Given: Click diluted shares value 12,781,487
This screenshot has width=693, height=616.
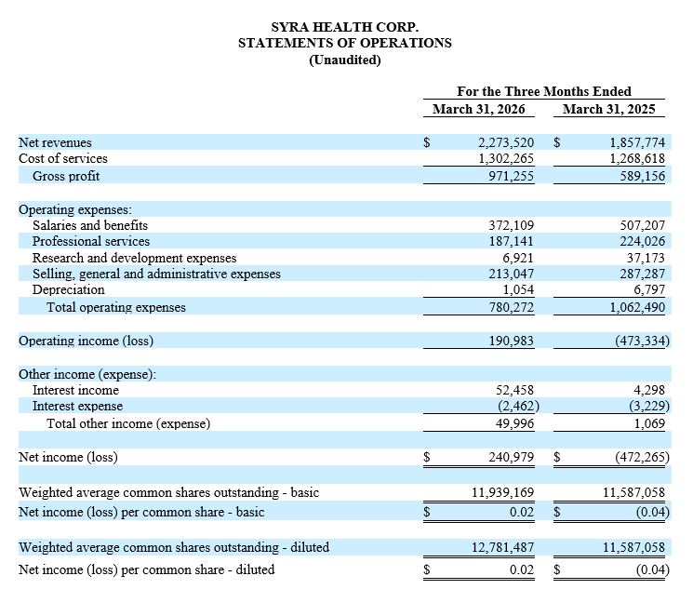Looking at the screenshot, I should 503,547.
